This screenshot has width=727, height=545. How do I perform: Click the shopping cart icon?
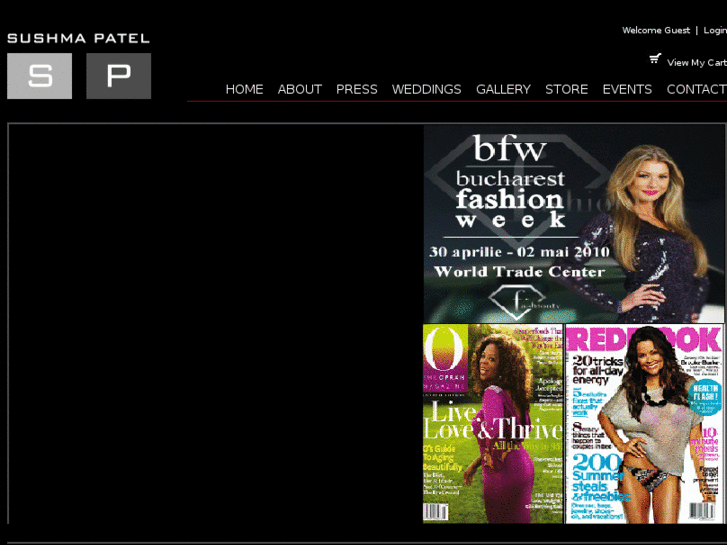click(655, 59)
